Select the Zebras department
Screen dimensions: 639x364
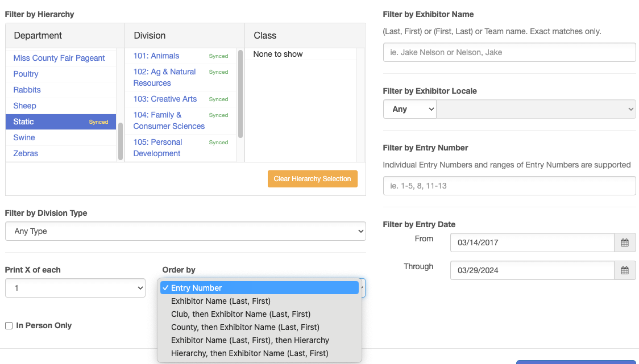click(x=25, y=153)
